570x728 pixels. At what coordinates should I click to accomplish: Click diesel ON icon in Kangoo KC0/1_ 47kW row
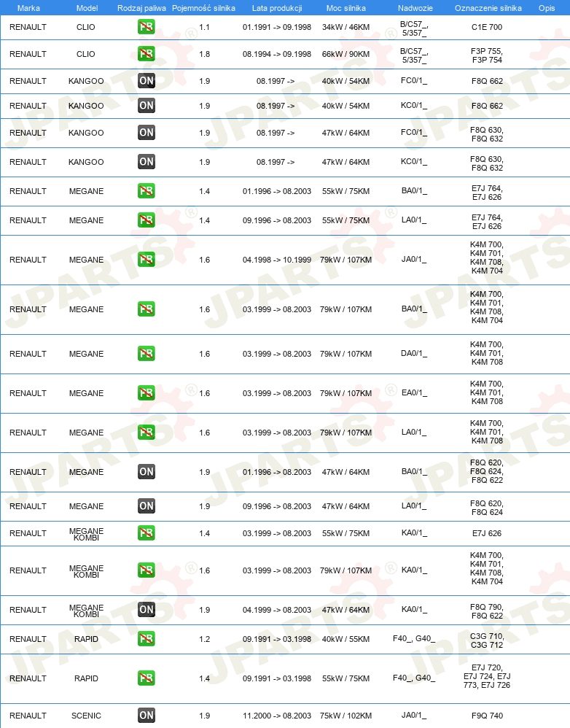click(x=146, y=162)
